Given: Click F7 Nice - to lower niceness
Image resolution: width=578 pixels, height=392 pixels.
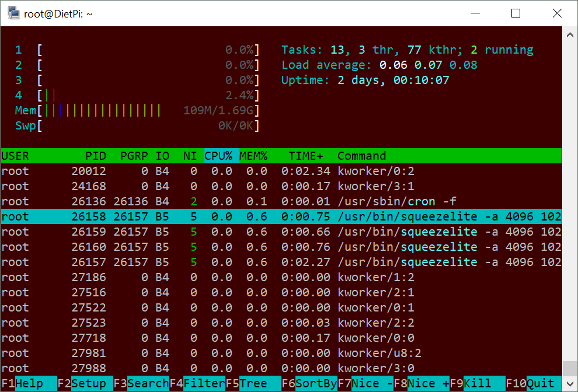Looking at the screenshot, I should click(x=365, y=383).
